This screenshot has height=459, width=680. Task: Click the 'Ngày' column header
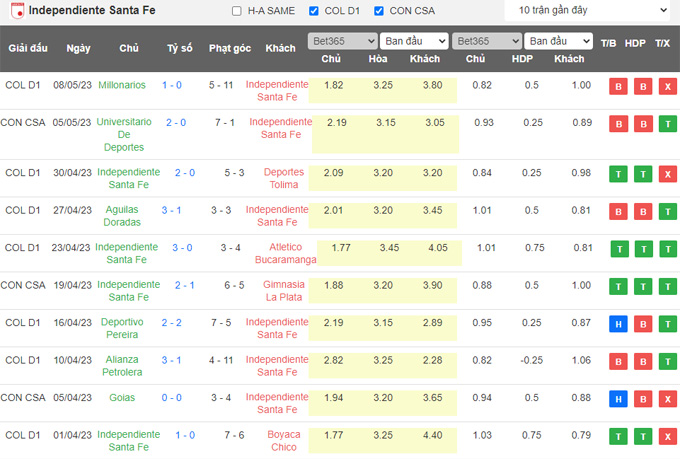pos(78,48)
